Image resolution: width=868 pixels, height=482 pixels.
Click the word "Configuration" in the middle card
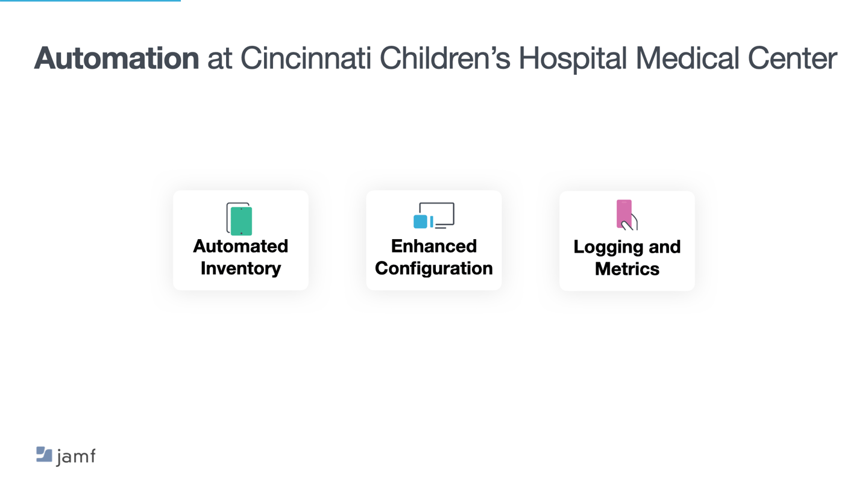[434, 268]
